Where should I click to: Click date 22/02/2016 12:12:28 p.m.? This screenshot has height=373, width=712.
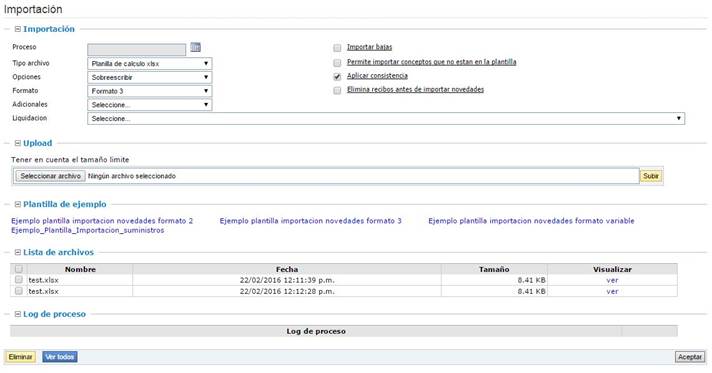pyautogui.click(x=287, y=292)
